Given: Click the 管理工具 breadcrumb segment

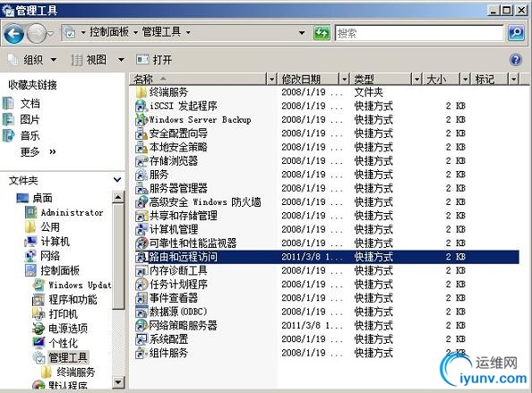Looking at the screenshot, I should 161,32.
